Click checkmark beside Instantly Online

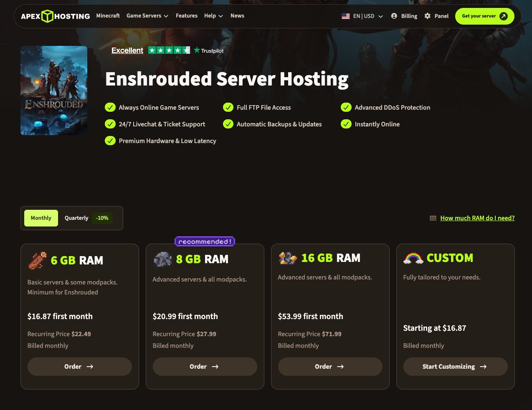pos(346,124)
